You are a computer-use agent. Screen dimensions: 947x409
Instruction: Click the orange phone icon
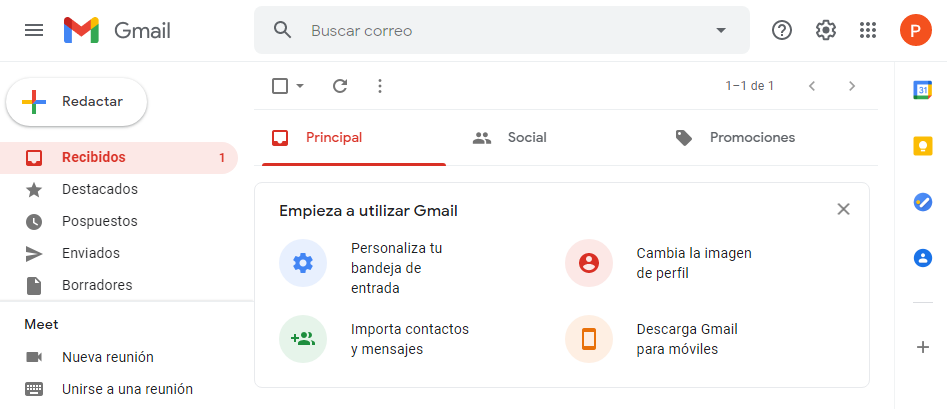point(588,339)
